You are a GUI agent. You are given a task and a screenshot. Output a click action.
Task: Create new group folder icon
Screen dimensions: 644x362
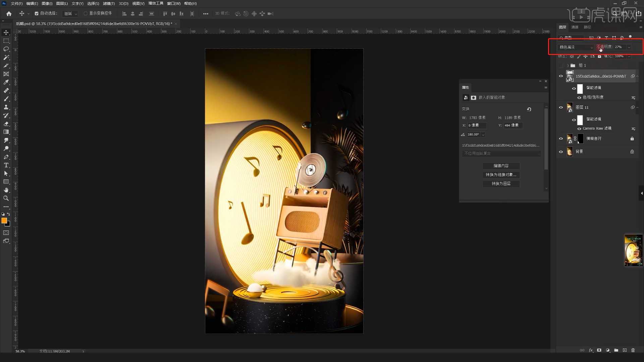(x=616, y=350)
